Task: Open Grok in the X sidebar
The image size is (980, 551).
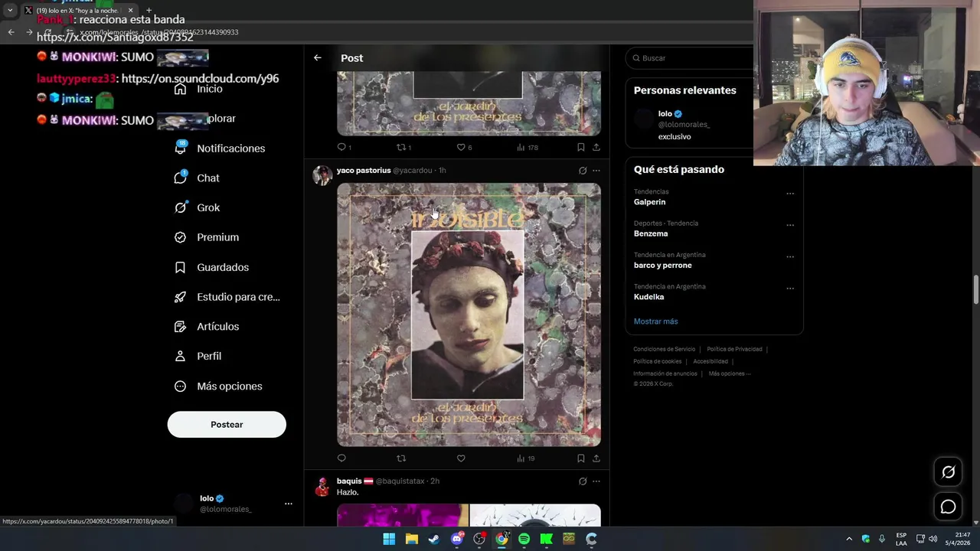Action: [198, 207]
